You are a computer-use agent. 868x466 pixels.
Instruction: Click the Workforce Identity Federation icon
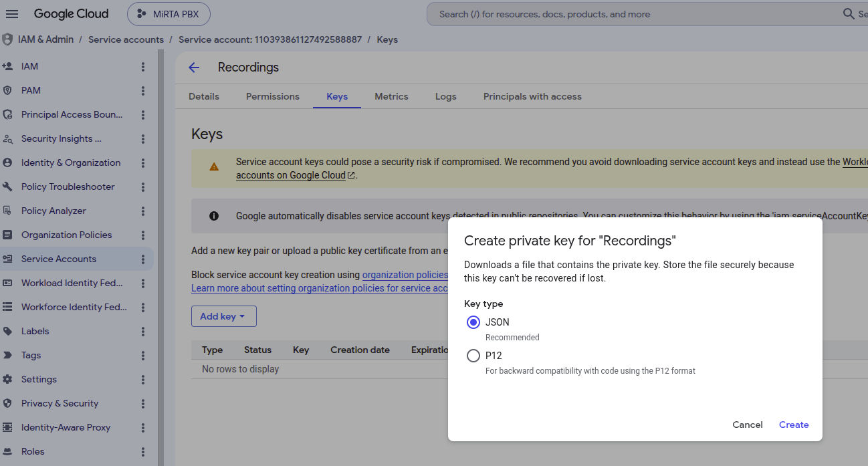tap(7, 307)
